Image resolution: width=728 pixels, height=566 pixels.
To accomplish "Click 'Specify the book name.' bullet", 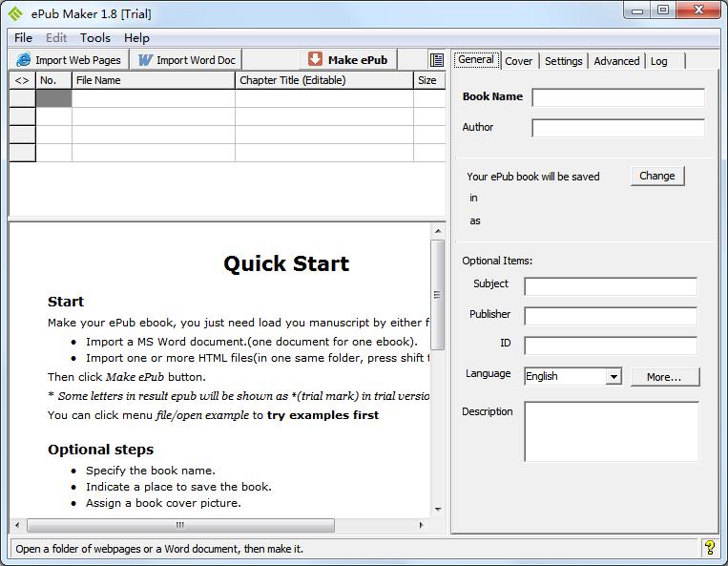I will [151, 471].
